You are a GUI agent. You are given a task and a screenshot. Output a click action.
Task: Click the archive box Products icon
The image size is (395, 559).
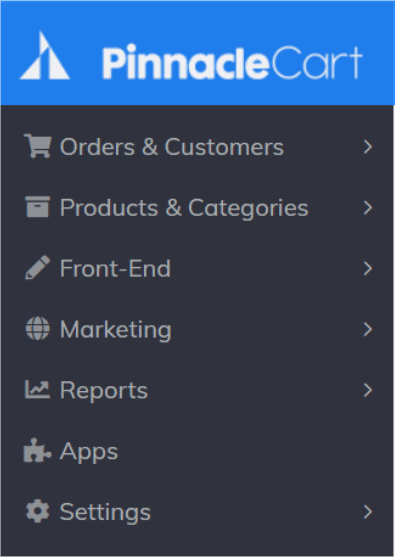coord(38,206)
